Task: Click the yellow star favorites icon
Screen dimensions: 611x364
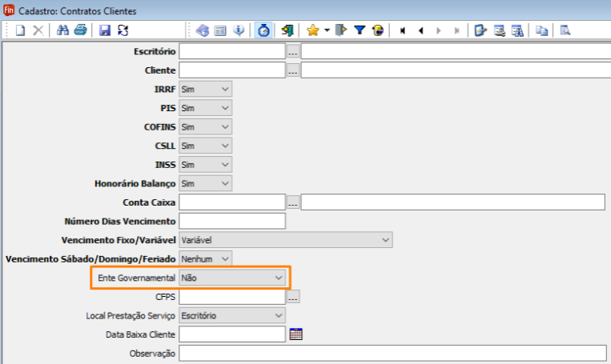Action: coord(312,30)
